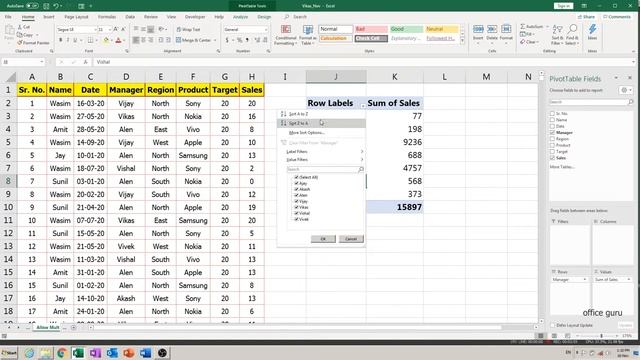Uncheck Vishal in filter list
The height and width of the screenshot is (360, 640).
click(297, 213)
